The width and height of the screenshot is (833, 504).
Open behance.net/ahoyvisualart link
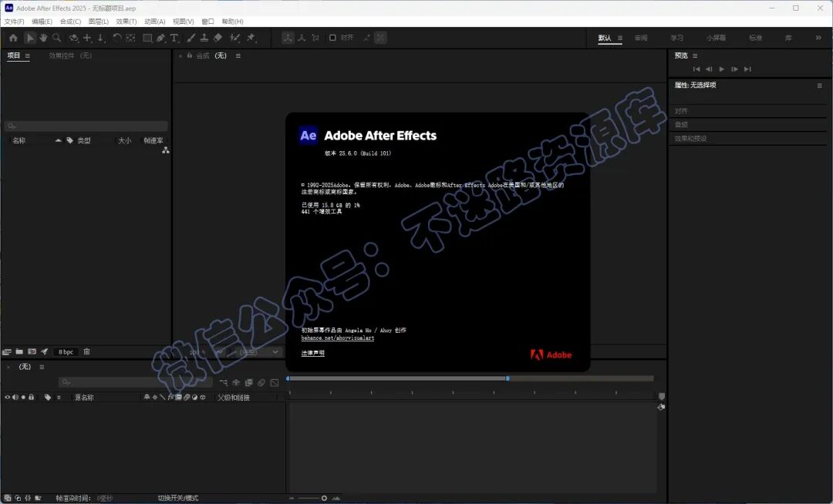[338, 338]
